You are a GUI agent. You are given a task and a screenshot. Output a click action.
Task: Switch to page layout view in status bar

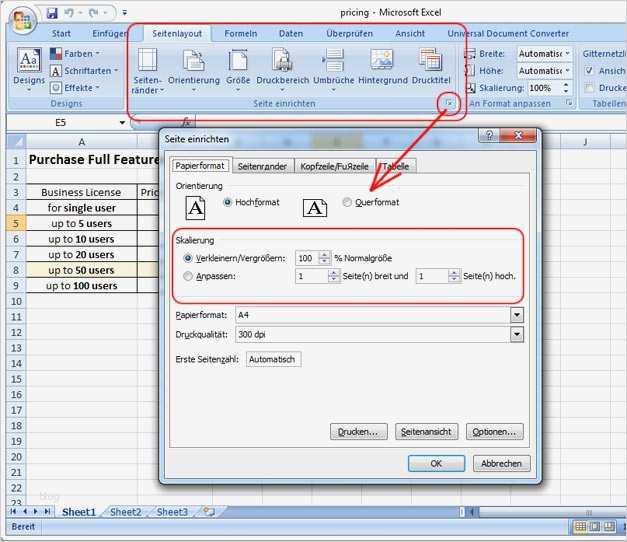pos(595,526)
